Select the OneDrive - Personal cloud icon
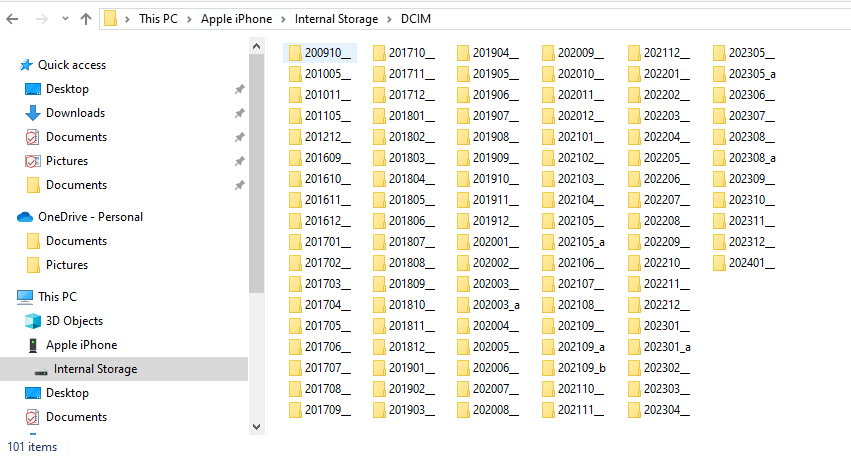 [x=25, y=217]
